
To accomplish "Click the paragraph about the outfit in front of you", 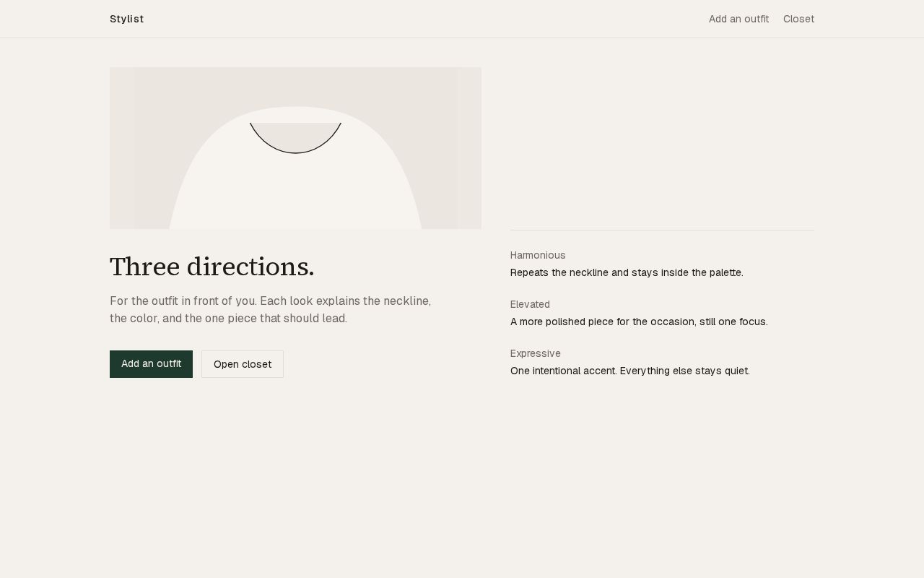I will [271, 309].
